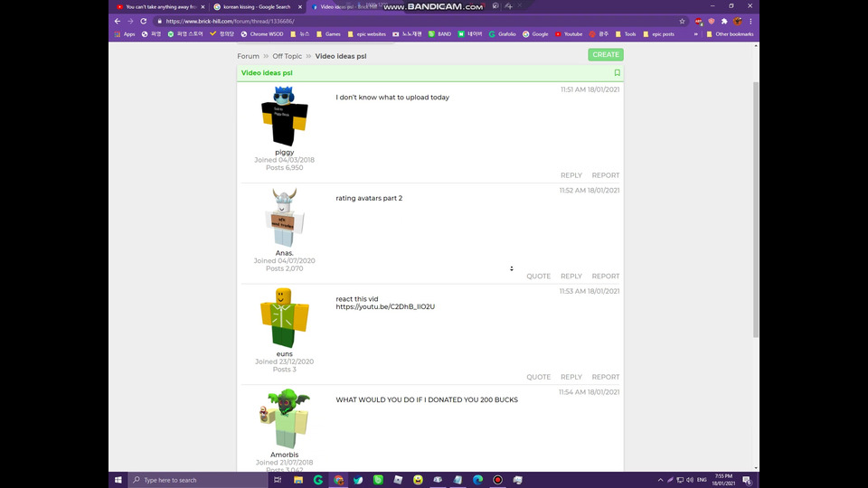Open Anas. profile via username
This screenshot has width=868, height=488.
click(284, 253)
